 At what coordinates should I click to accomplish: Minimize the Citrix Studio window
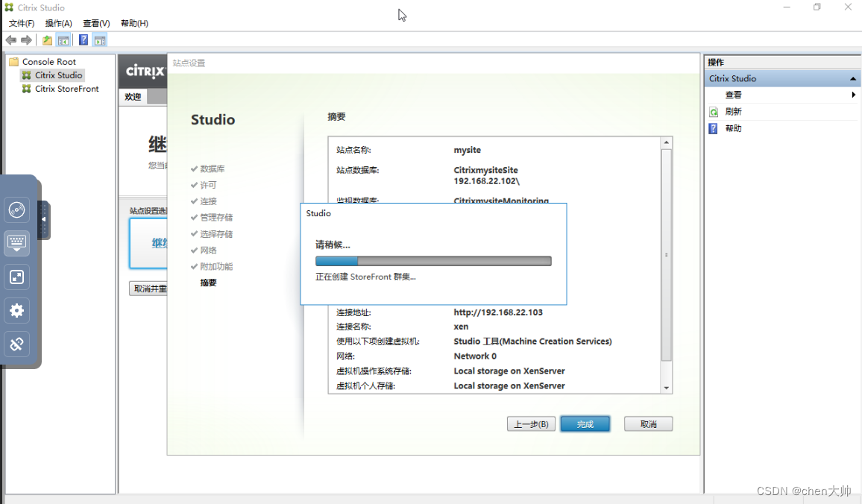tap(787, 7)
